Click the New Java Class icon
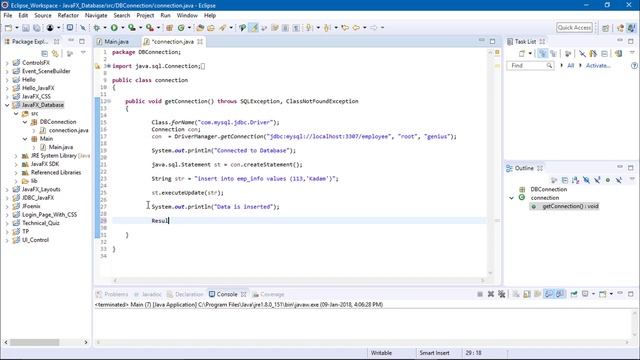The image size is (640, 360). pos(181,28)
